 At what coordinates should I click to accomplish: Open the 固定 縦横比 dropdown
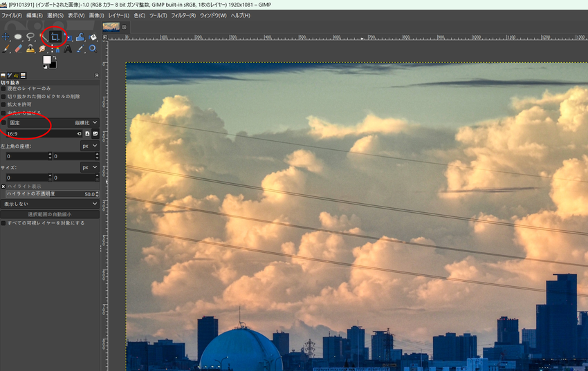53,122
